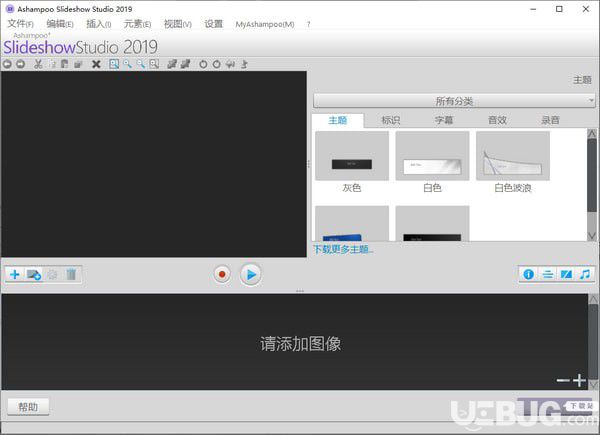
Task: Click the blue info icon
Action: point(528,274)
